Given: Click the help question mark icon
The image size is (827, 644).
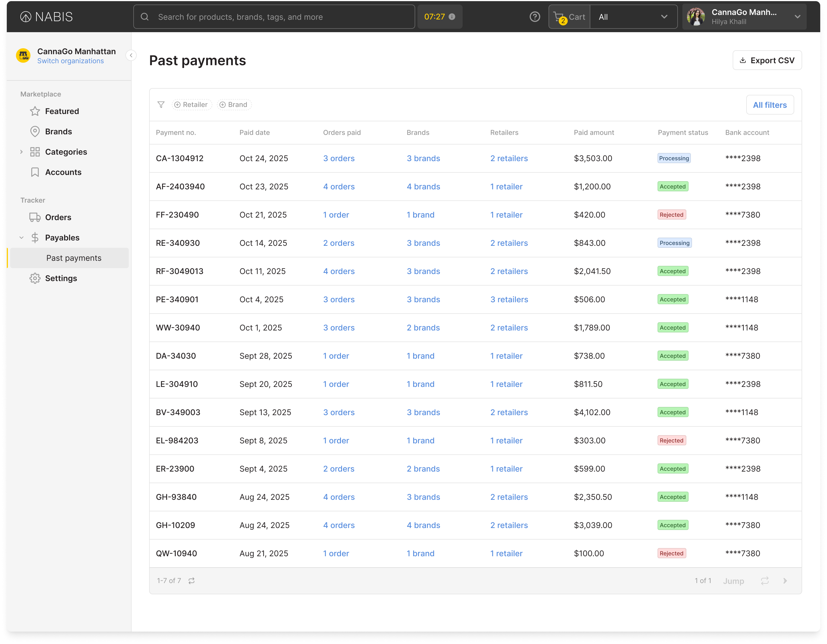Looking at the screenshot, I should [534, 17].
